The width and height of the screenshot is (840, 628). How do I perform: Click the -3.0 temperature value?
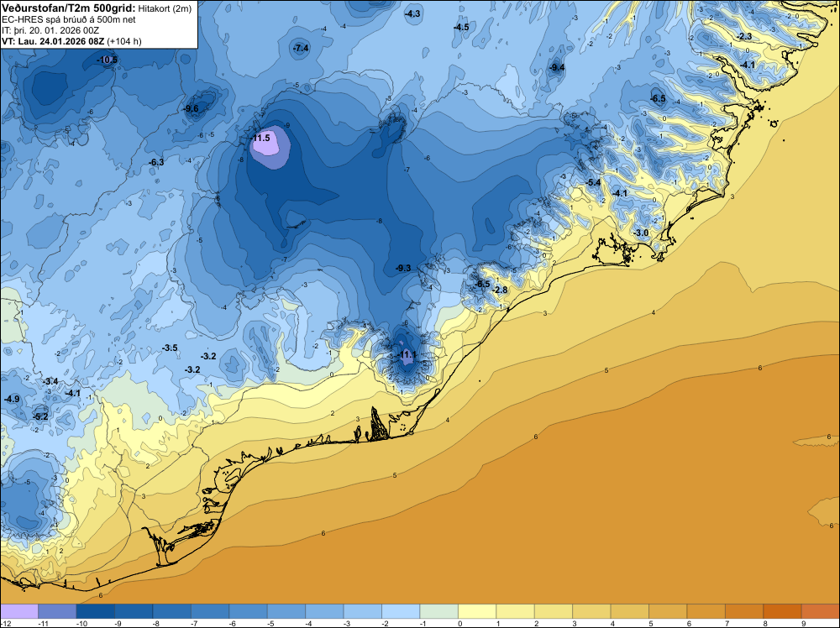click(641, 233)
